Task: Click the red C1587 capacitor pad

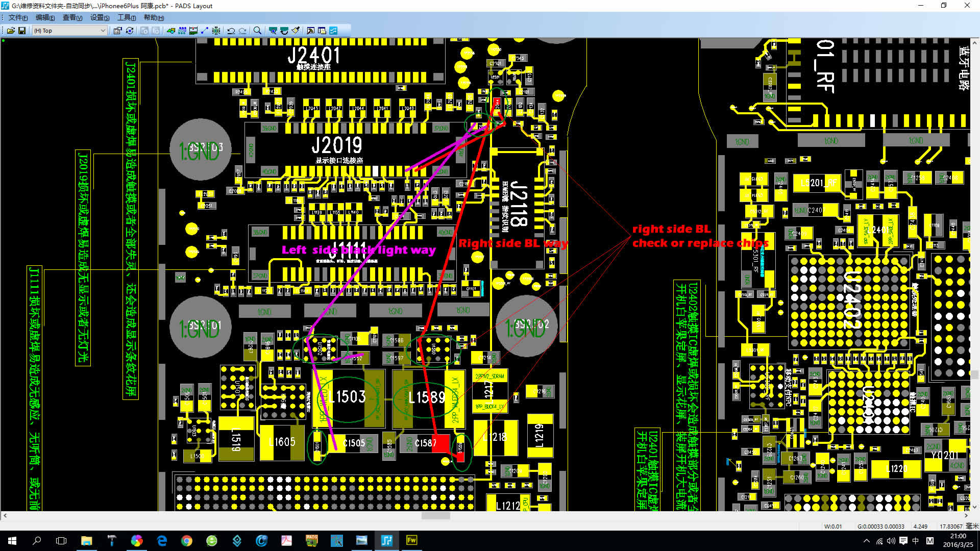Action: tap(440, 443)
